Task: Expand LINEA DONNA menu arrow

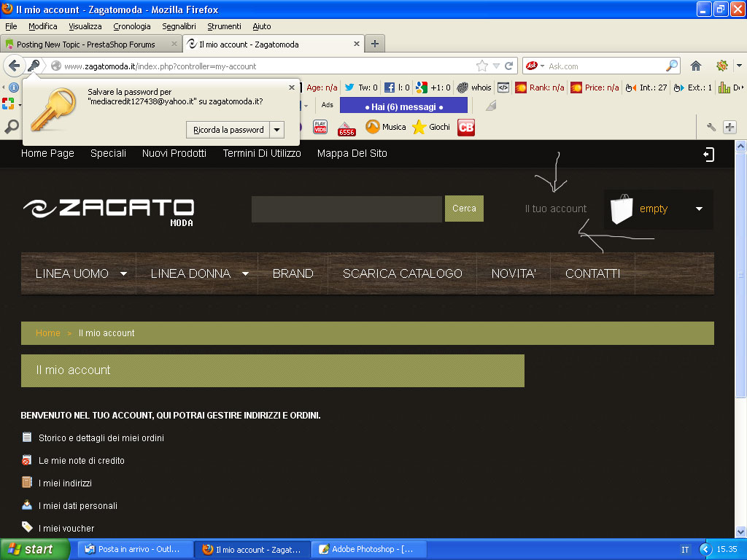Action: tap(245, 274)
